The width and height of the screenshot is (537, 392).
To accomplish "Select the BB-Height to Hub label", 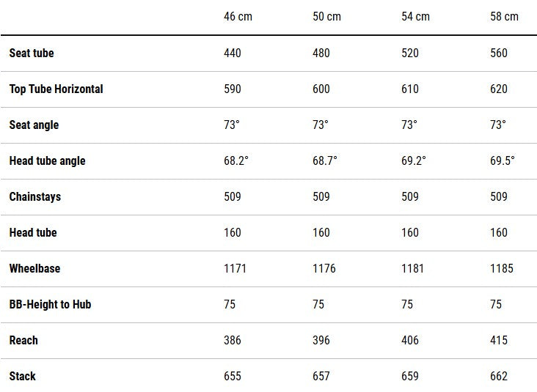I will coord(50,304).
